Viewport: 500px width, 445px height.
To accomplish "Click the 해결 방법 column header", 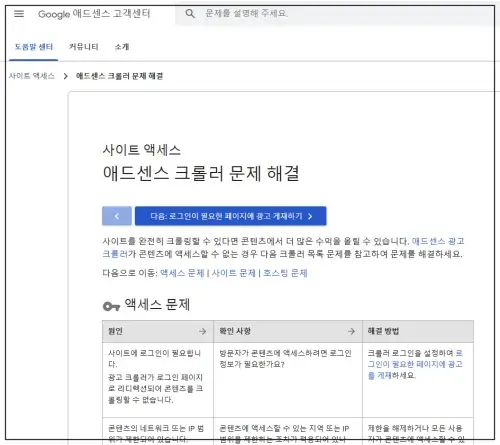I will [x=418, y=331].
